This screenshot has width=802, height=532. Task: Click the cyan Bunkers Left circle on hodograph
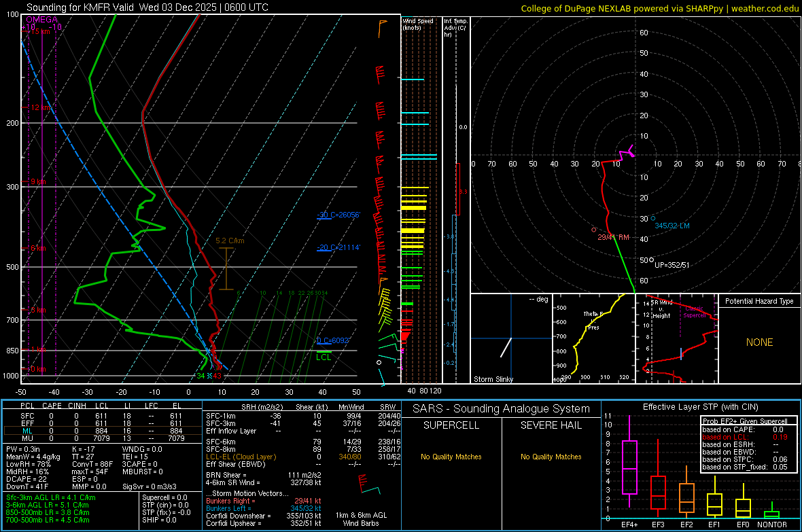652,218
